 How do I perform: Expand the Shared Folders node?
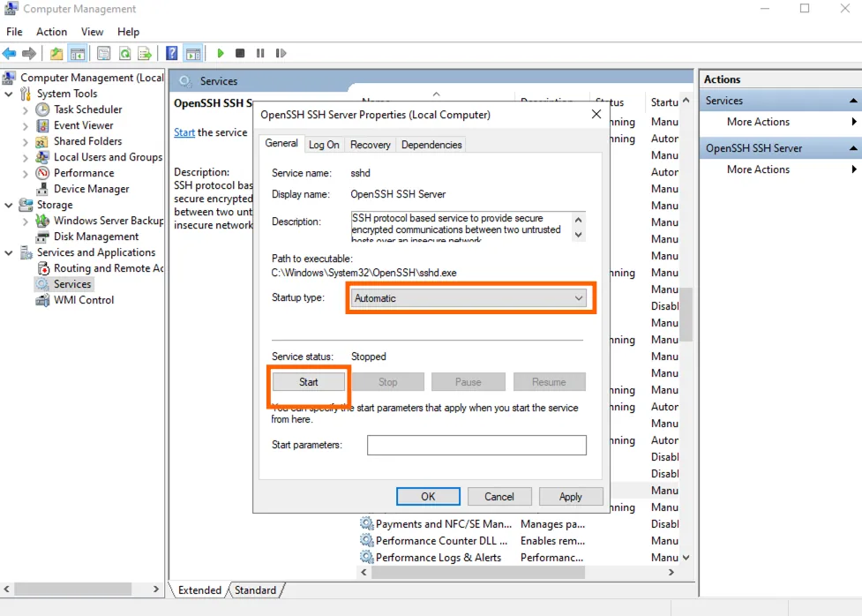coord(26,142)
